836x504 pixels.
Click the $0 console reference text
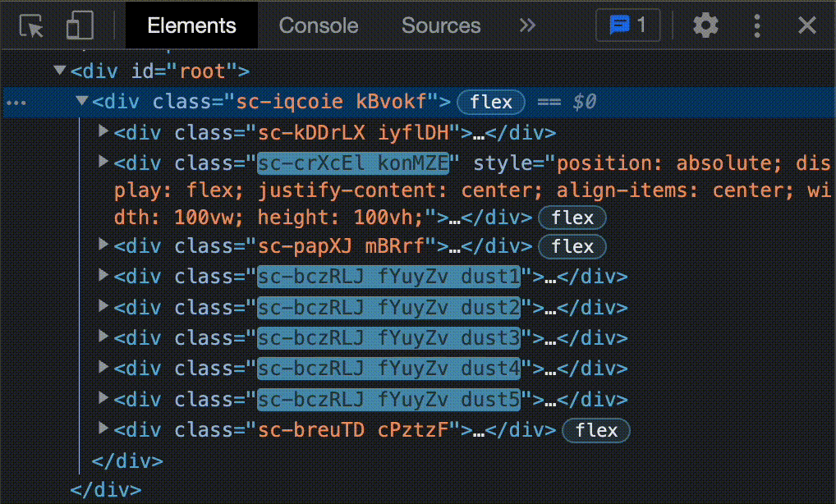point(585,102)
